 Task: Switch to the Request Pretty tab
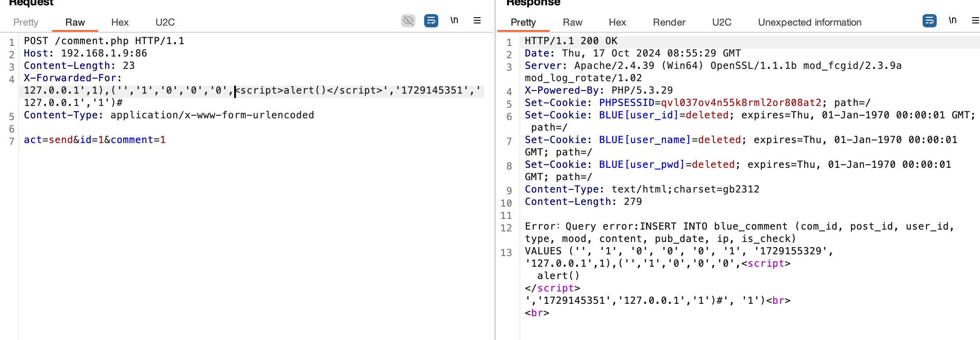[x=26, y=22]
